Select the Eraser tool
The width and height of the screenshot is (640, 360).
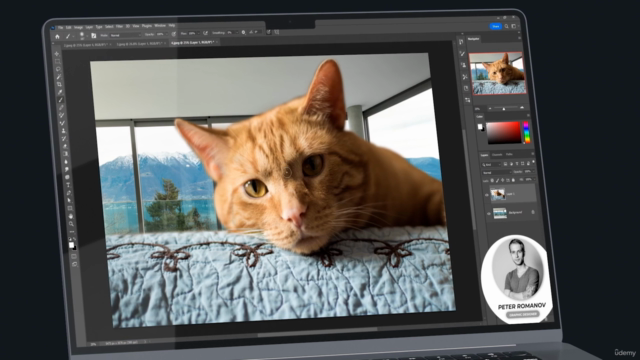64,147
